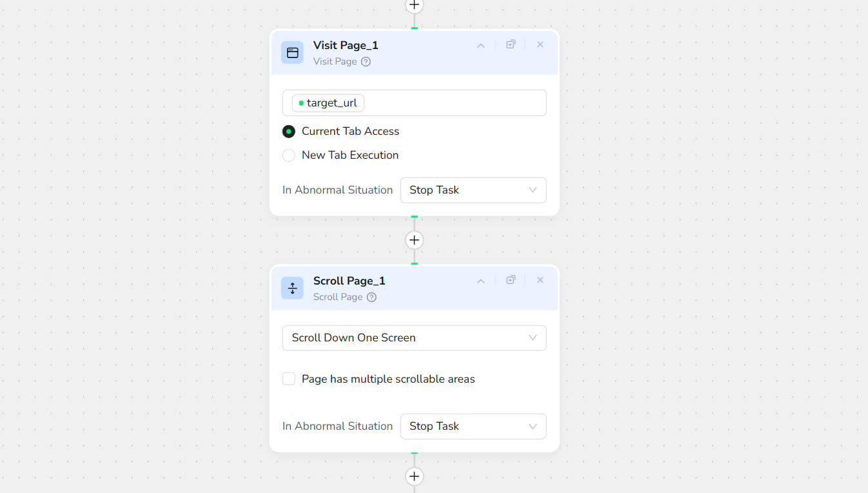Collapse the Scroll Page_1 node
This screenshot has height=493, width=868.
(480, 281)
